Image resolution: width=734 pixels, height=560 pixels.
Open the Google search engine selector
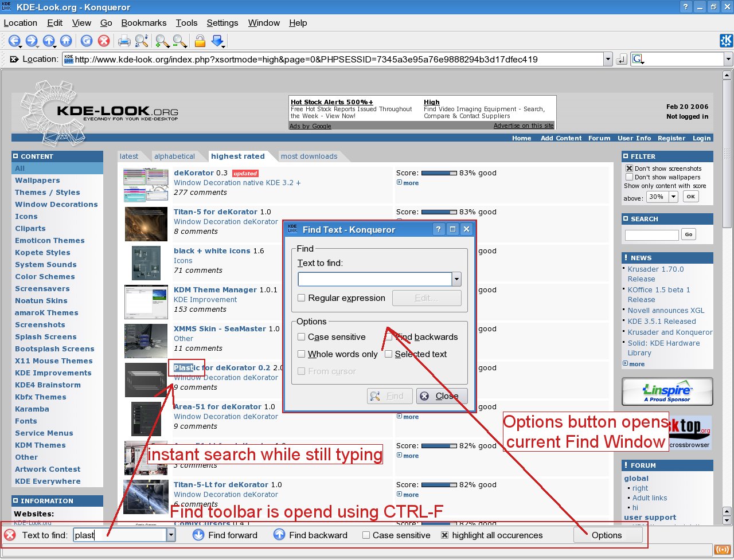(638, 59)
